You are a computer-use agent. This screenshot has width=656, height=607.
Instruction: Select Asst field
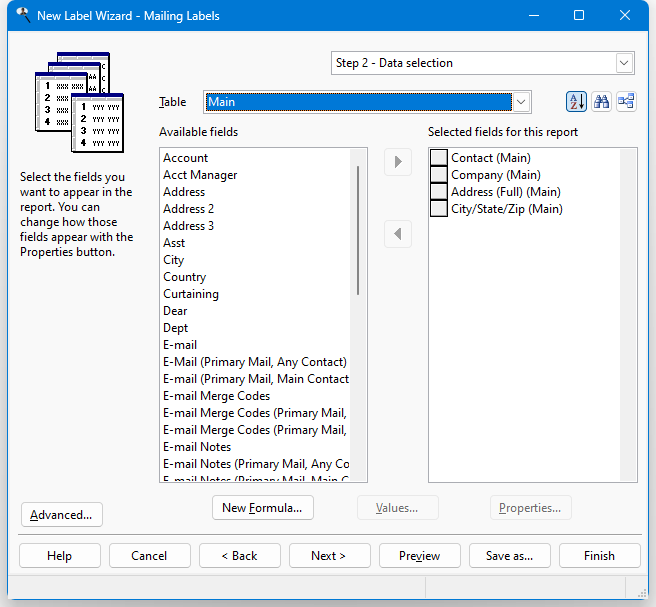[174, 243]
